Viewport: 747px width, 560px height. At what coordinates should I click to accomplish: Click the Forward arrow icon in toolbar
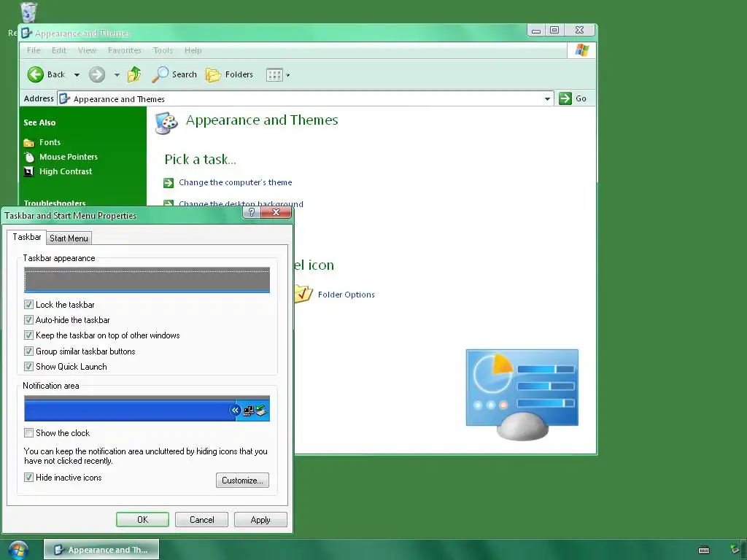pos(97,74)
